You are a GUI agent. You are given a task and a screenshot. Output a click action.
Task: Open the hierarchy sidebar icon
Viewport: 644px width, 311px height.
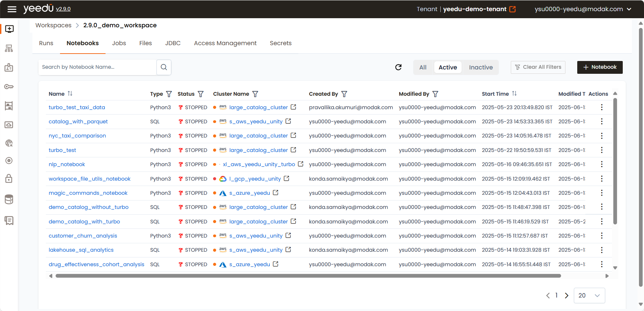[x=9, y=48]
